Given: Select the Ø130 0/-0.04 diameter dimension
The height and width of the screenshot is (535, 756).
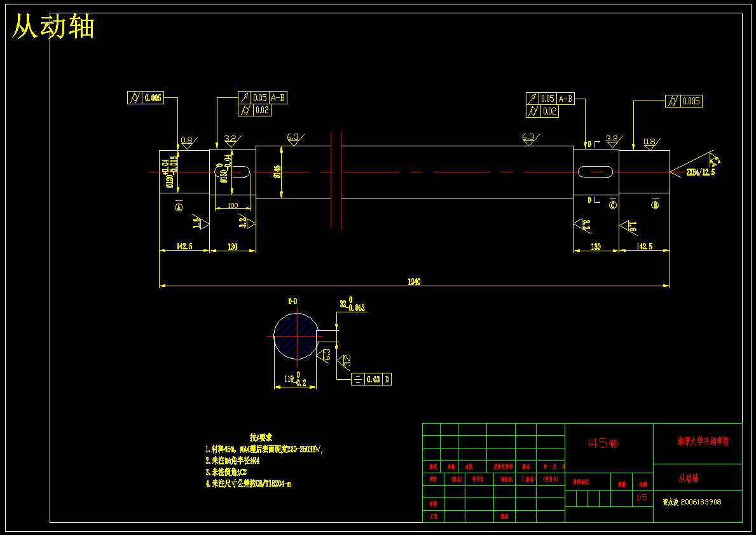Looking at the screenshot, I should click(x=224, y=169).
